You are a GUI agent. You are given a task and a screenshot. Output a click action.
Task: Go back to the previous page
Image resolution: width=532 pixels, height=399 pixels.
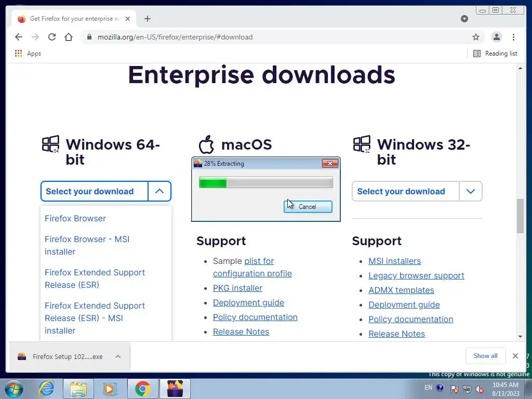(19, 37)
